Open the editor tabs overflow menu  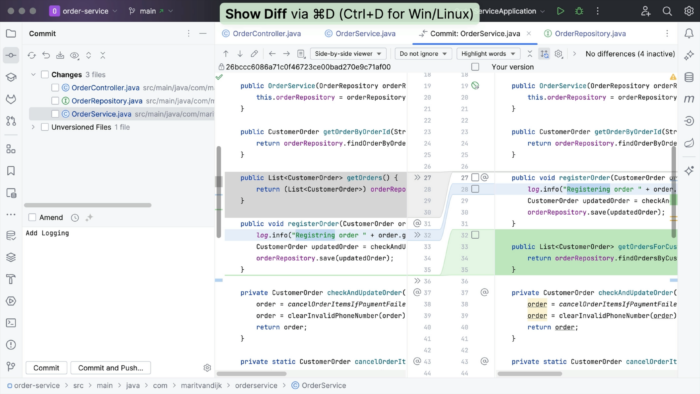pyautogui.click(x=667, y=33)
